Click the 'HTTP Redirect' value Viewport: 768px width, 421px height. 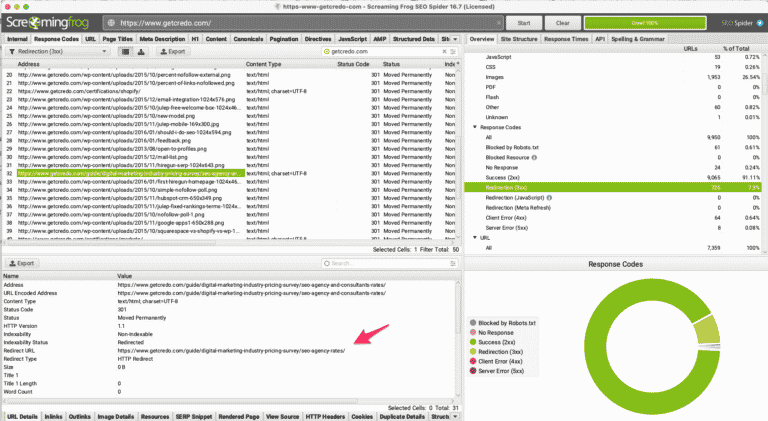point(135,359)
